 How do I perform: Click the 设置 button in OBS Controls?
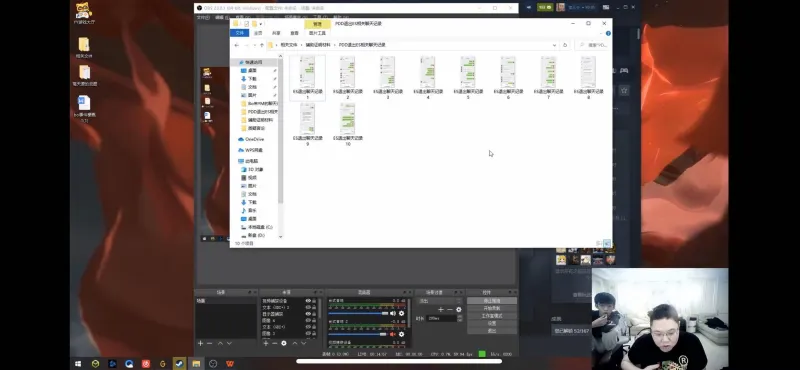click(492, 323)
